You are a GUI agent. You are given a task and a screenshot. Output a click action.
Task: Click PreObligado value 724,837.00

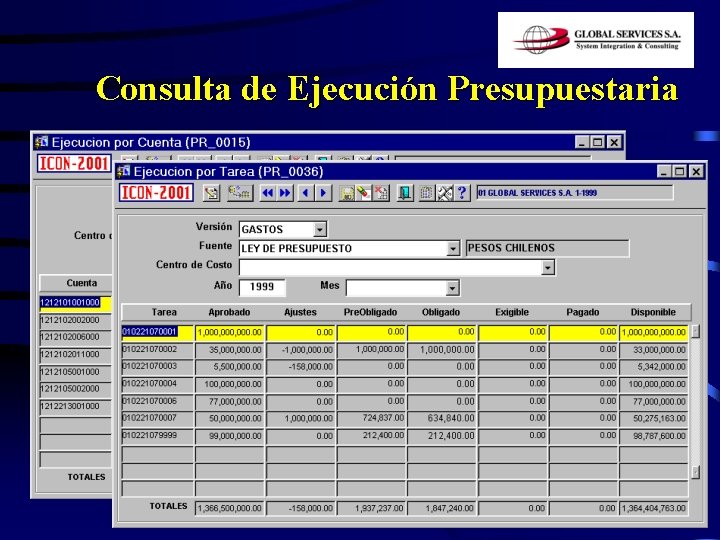[371, 419]
